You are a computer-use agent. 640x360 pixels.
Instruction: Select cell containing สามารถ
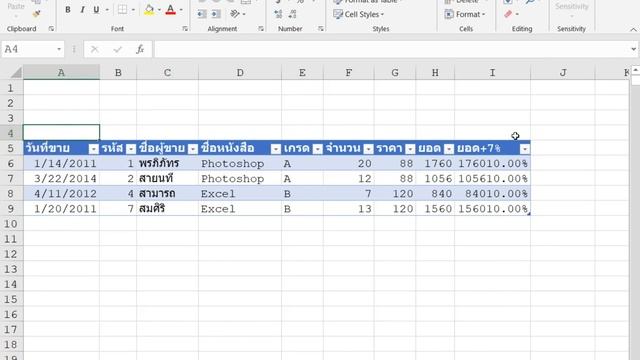click(x=167, y=193)
